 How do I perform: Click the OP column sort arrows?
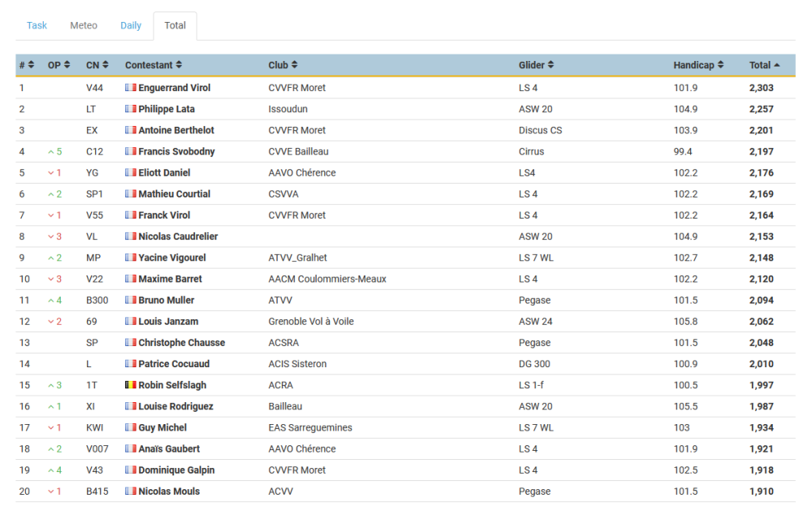coord(67,65)
